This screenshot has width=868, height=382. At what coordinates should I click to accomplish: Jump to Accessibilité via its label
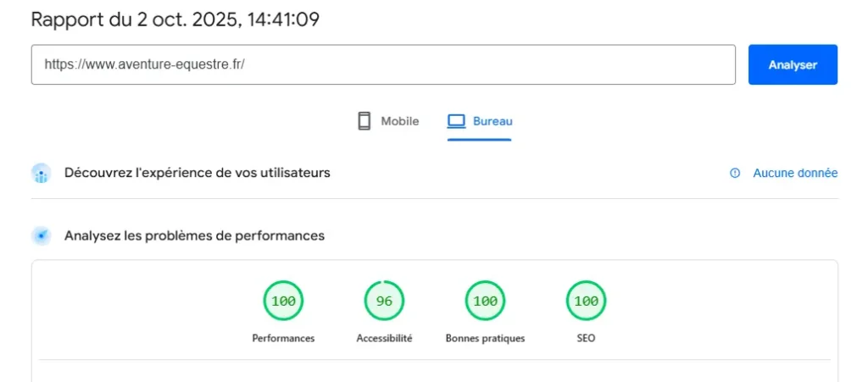[x=384, y=338]
